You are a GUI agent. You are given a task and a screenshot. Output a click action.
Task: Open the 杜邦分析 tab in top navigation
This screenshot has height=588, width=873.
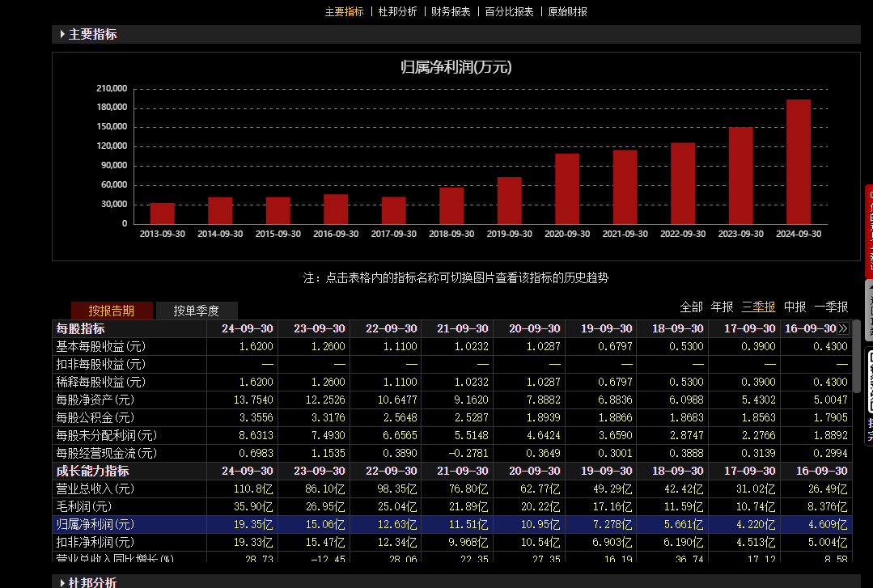click(x=397, y=11)
